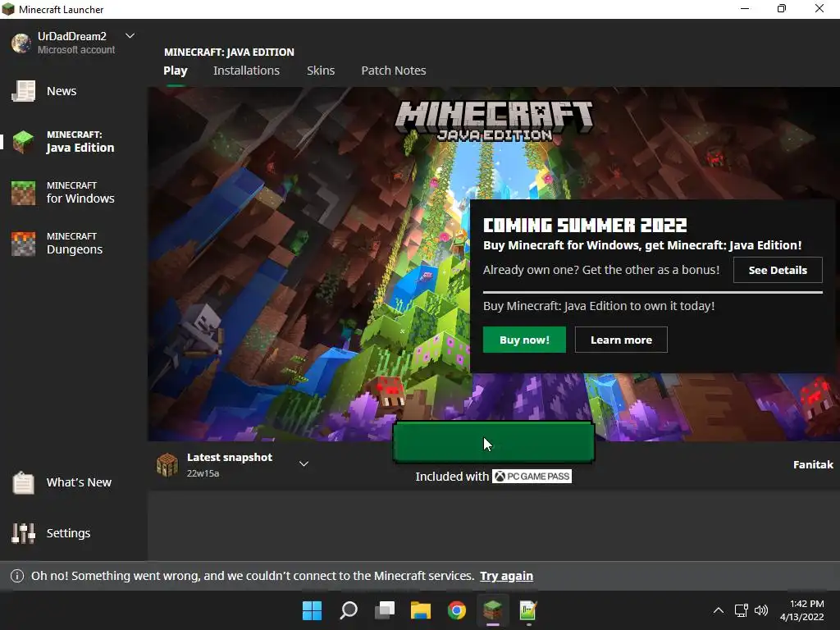The width and height of the screenshot is (840, 630).
Task: Open the network status tray icon
Action: tap(742, 610)
